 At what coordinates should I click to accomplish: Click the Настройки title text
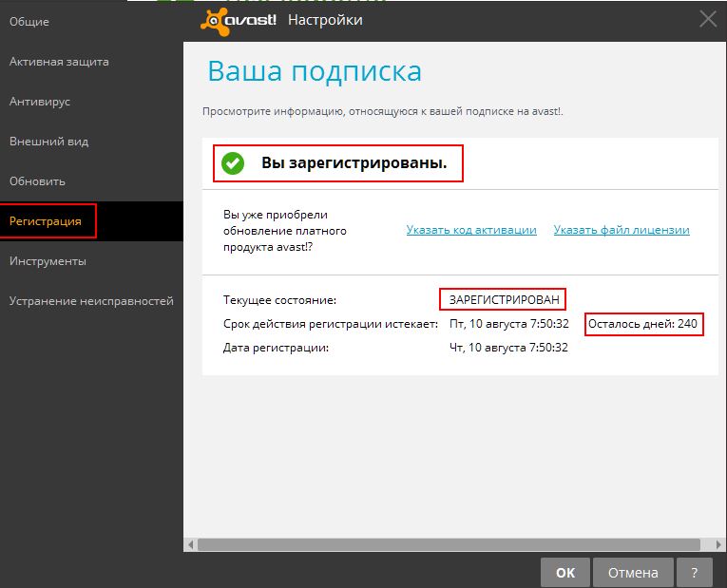[x=325, y=20]
